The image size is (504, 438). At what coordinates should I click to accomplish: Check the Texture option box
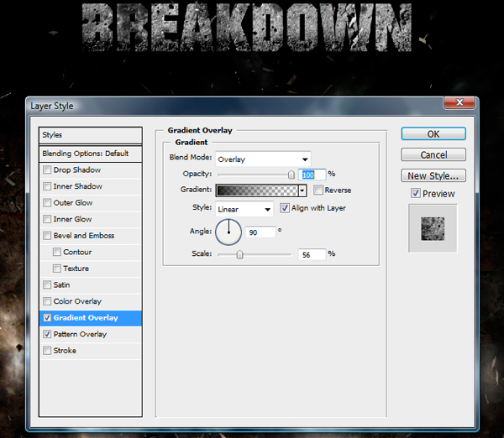tap(57, 269)
